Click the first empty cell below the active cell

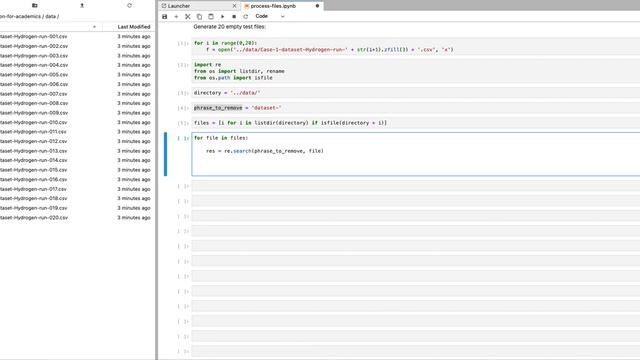tap(416, 187)
